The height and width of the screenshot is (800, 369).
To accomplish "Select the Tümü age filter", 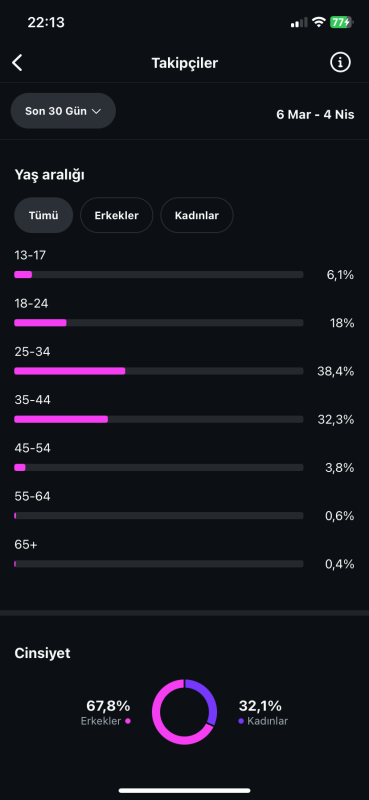I will pos(43,215).
